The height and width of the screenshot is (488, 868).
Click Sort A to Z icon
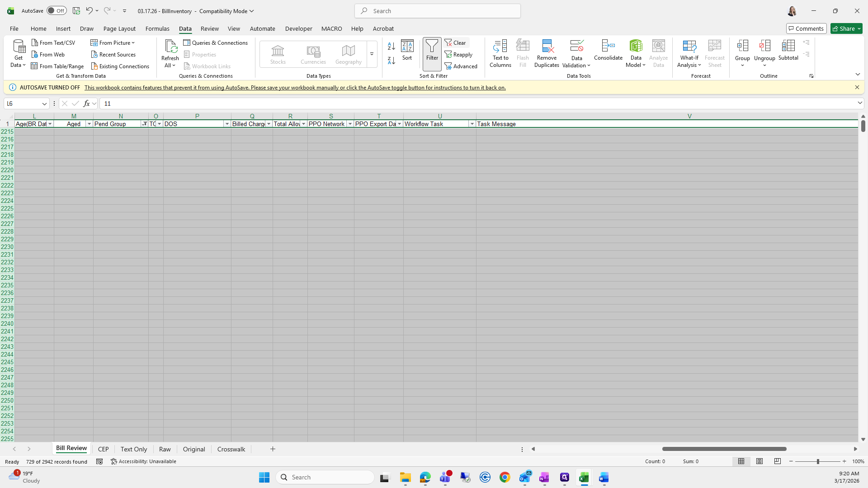[x=392, y=46]
